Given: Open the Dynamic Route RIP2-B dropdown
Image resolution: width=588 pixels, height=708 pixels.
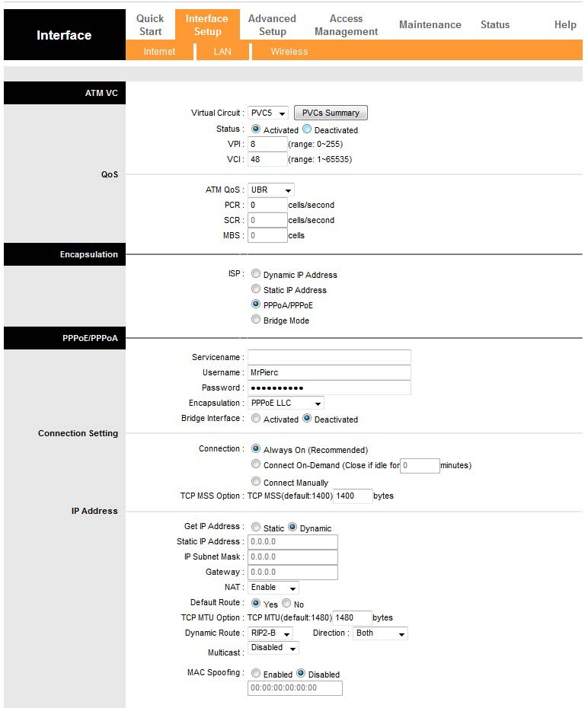Looking at the screenshot, I should pyautogui.click(x=270, y=633).
